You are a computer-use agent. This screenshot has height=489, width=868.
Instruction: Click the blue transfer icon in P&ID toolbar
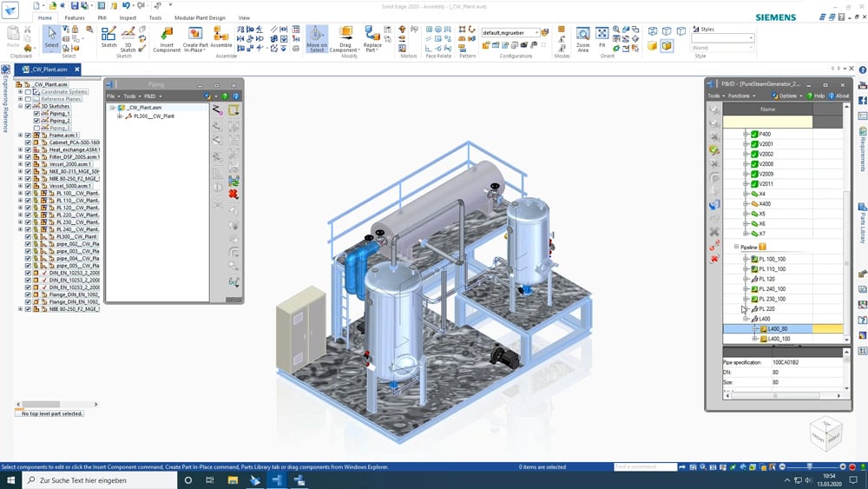point(714,204)
